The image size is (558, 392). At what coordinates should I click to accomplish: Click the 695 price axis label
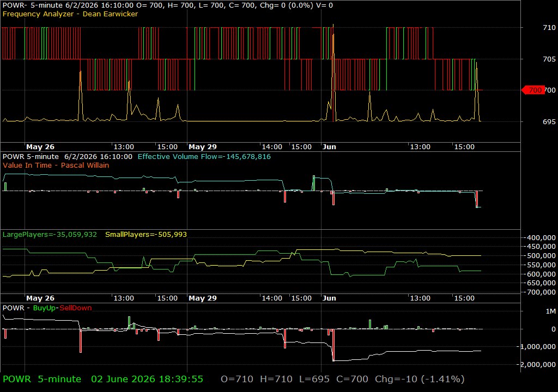tap(549, 121)
